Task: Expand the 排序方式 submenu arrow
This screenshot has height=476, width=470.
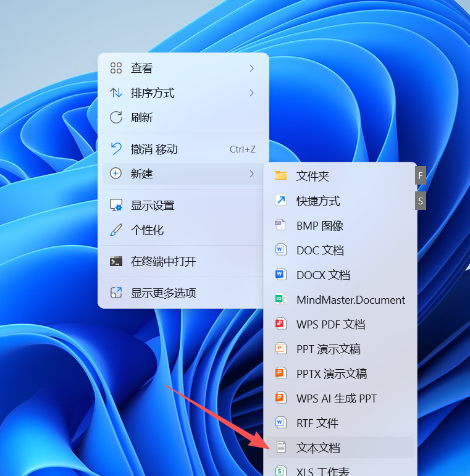Action: pyautogui.click(x=251, y=93)
